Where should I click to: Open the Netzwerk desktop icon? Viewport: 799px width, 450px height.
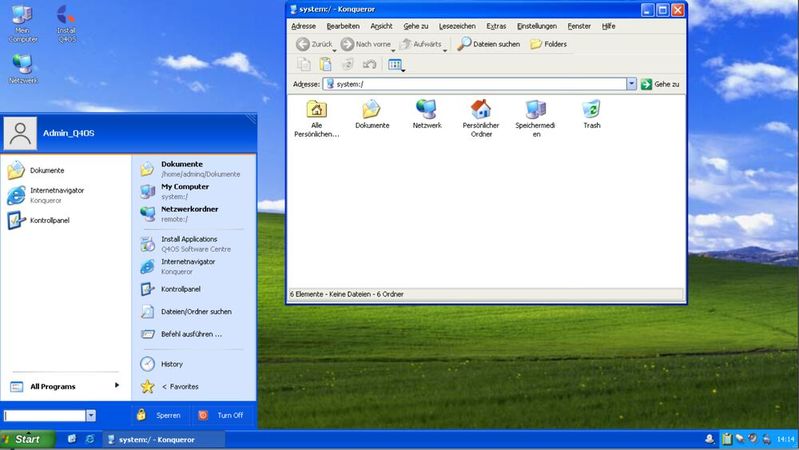click(x=23, y=69)
